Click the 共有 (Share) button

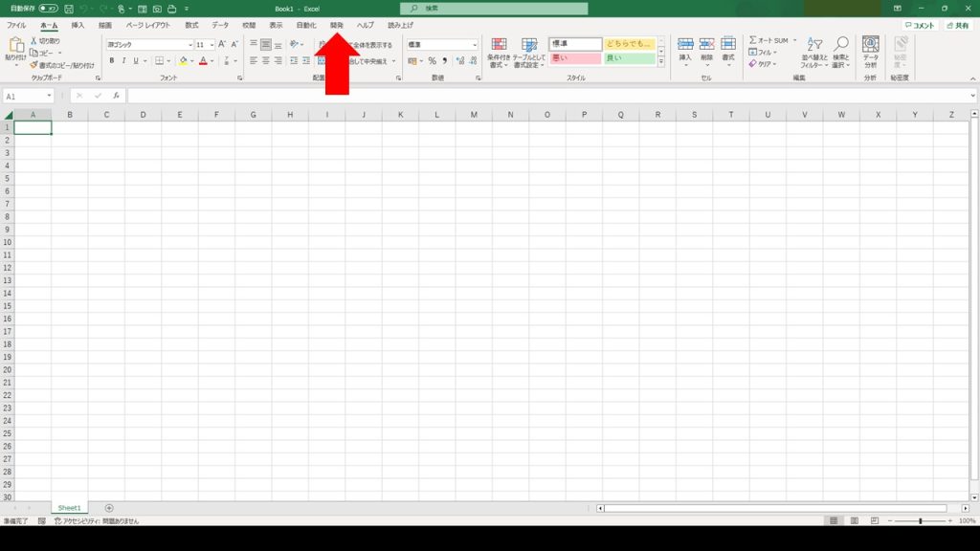click(957, 26)
